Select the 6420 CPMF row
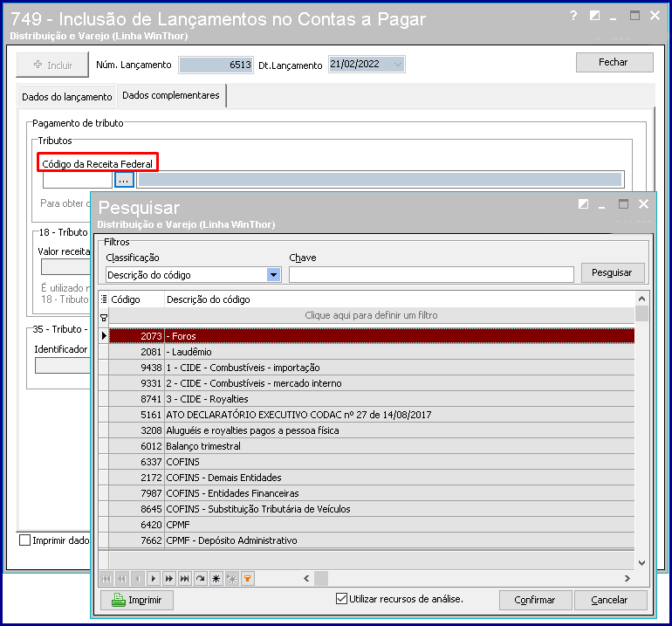 pos(372,525)
